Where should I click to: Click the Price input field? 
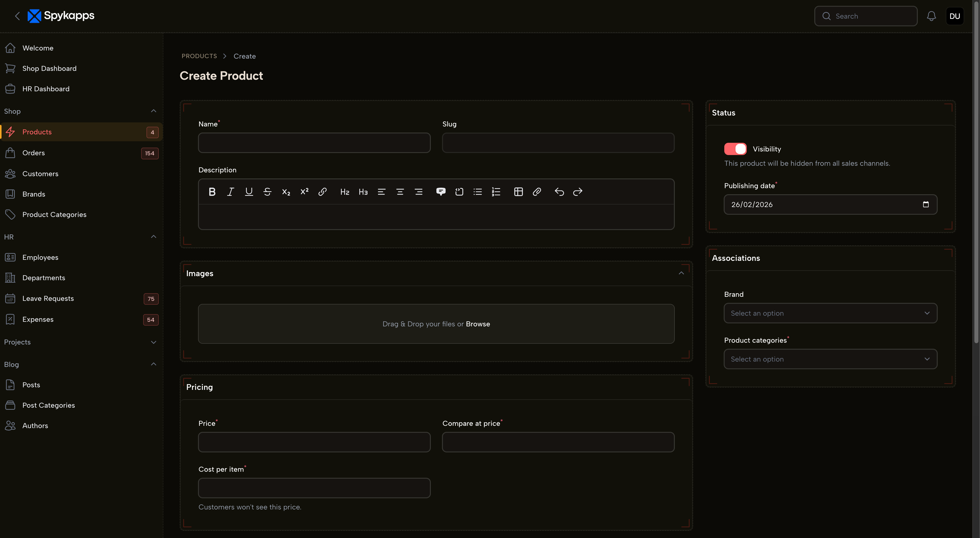pyautogui.click(x=314, y=442)
